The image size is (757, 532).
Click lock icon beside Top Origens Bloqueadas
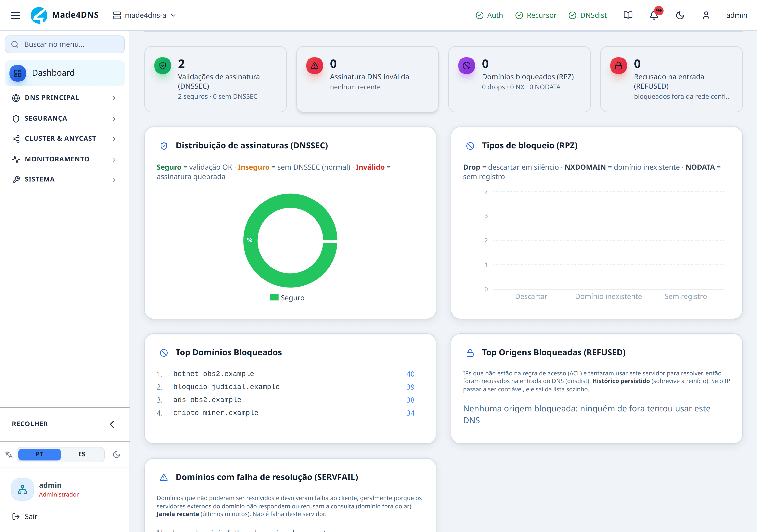(x=470, y=353)
